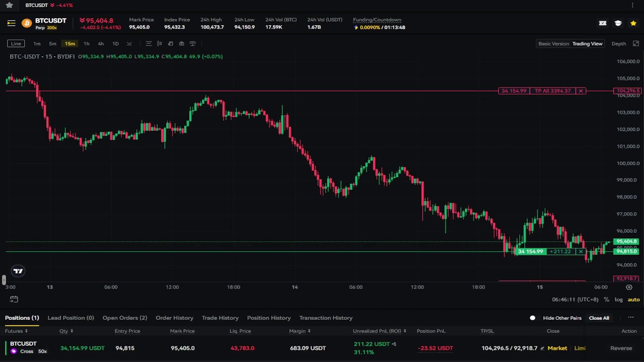Viewport: 644px width, 362px height.
Task: Click the Close All button
Action: point(599,318)
